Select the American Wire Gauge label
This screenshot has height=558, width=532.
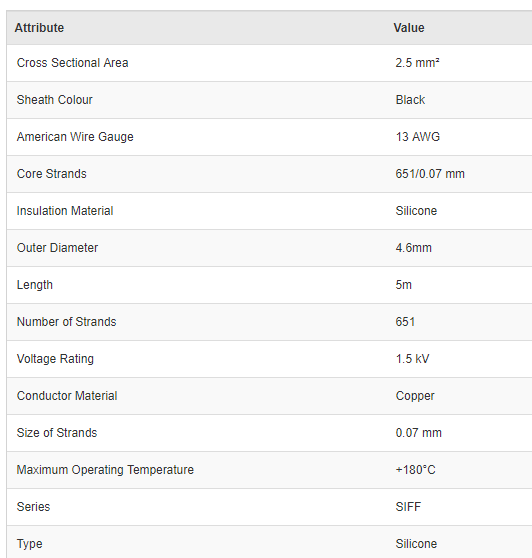[x=75, y=137]
